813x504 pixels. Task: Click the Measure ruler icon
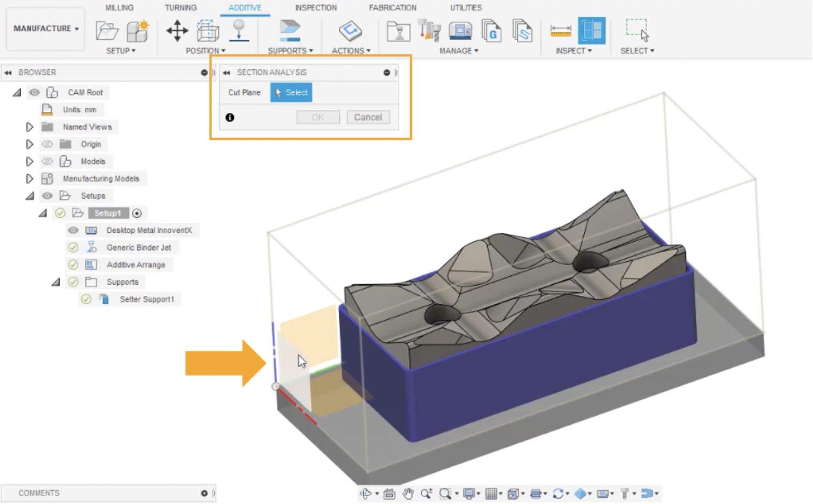click(561, 31)
